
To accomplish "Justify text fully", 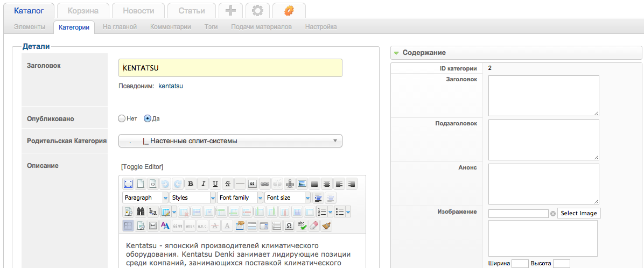I will (x=314, y=184).
